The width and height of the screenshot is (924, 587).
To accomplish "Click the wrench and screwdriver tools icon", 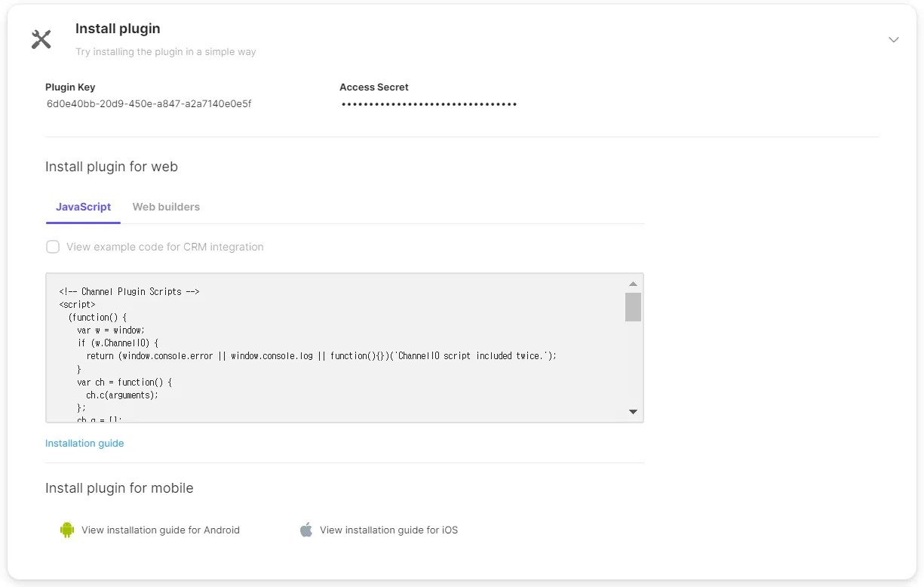I will (x=41, y=39).
